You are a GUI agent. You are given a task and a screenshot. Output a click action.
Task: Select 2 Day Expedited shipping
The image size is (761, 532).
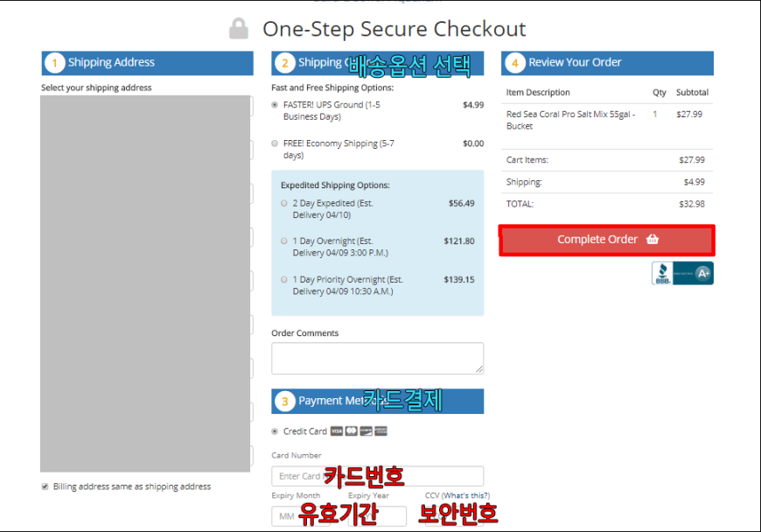tap(284, 203)
